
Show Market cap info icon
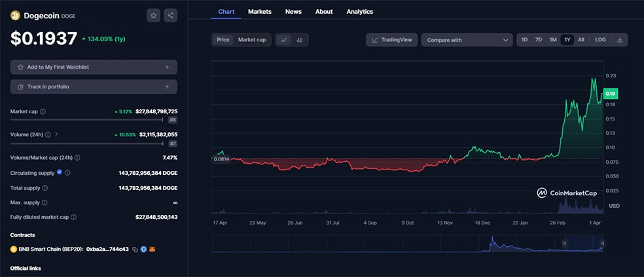pos(43,111)
